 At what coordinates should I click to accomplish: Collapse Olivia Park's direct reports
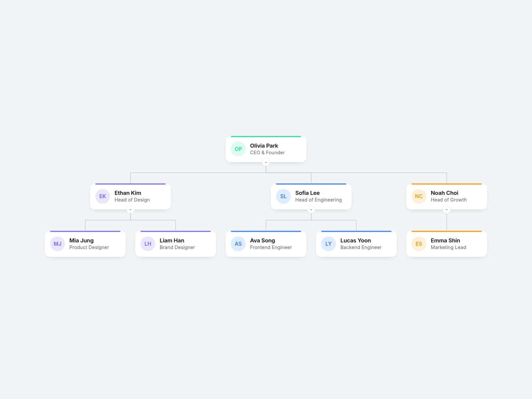pyautogui.click(x=266, y=162)
